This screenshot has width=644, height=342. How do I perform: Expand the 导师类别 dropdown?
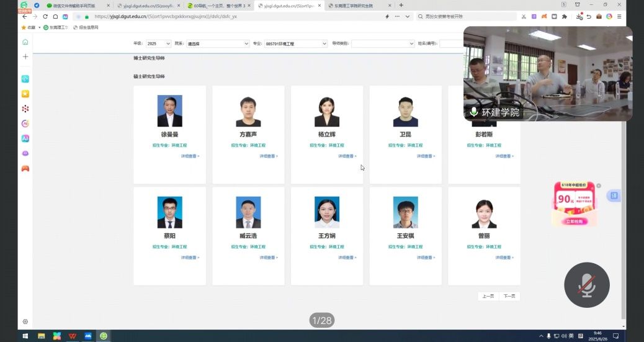point(382,44)
